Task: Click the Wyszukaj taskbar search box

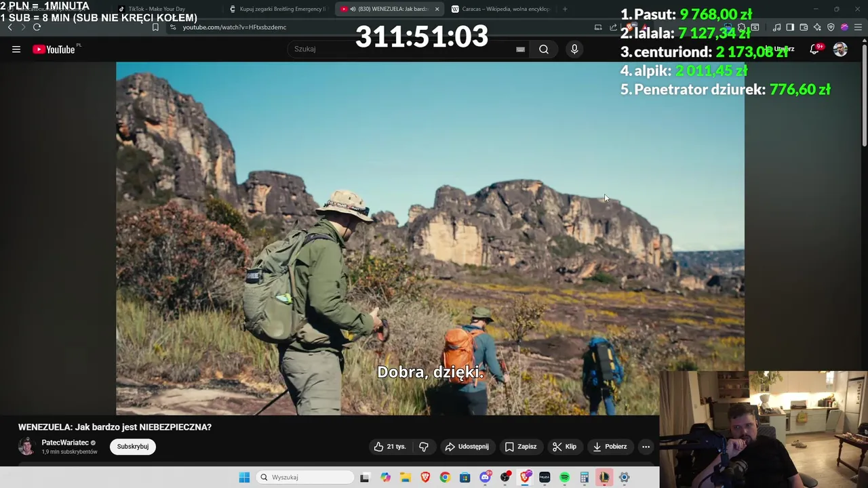Action: click(305, 477)
